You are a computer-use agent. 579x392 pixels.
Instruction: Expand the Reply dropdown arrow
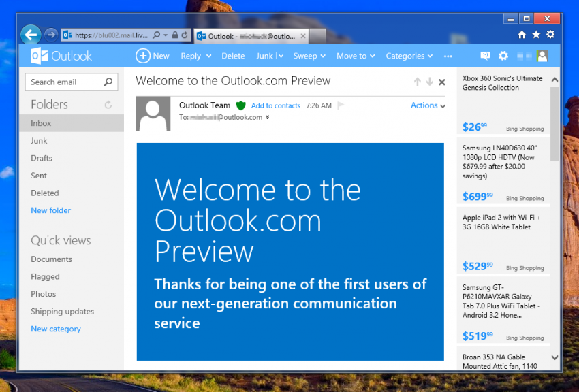point(208,56)
